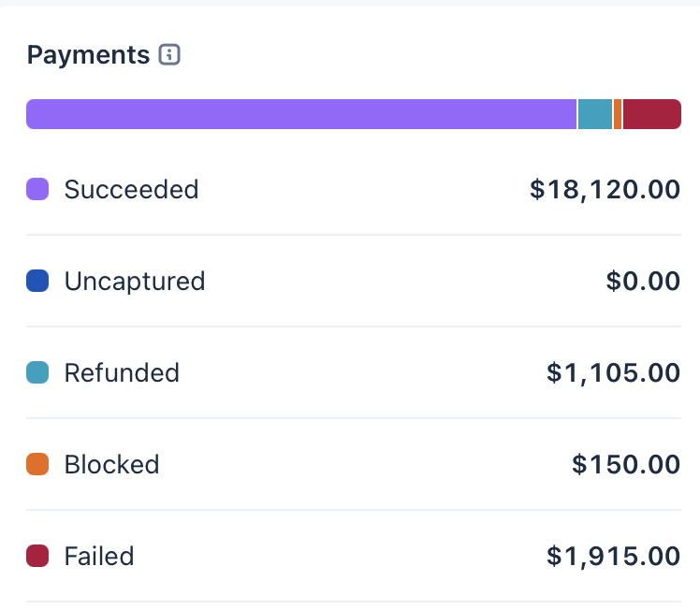Click the dark blue Uncaptured swatch
This screenshot has height=610, width=700.
(37, 281)
